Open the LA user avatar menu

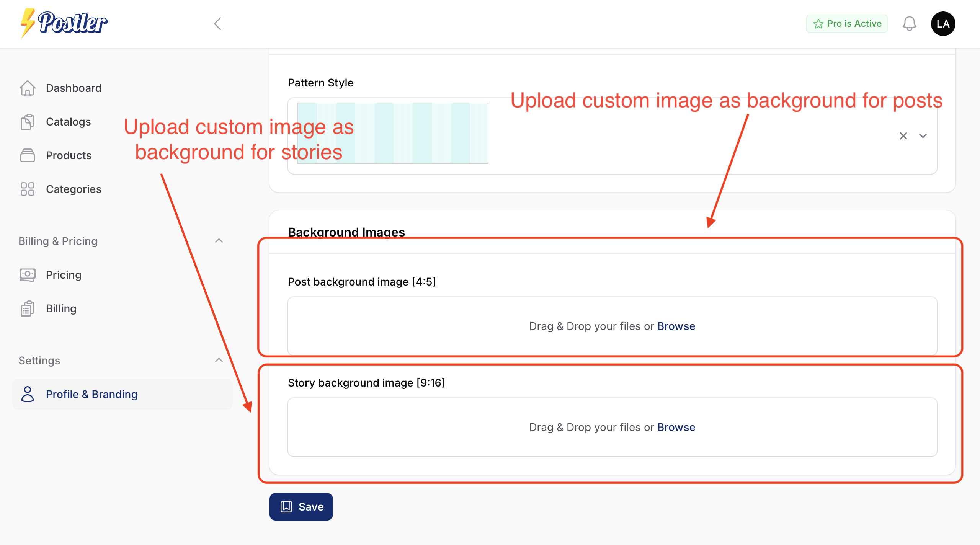(943, 24)
